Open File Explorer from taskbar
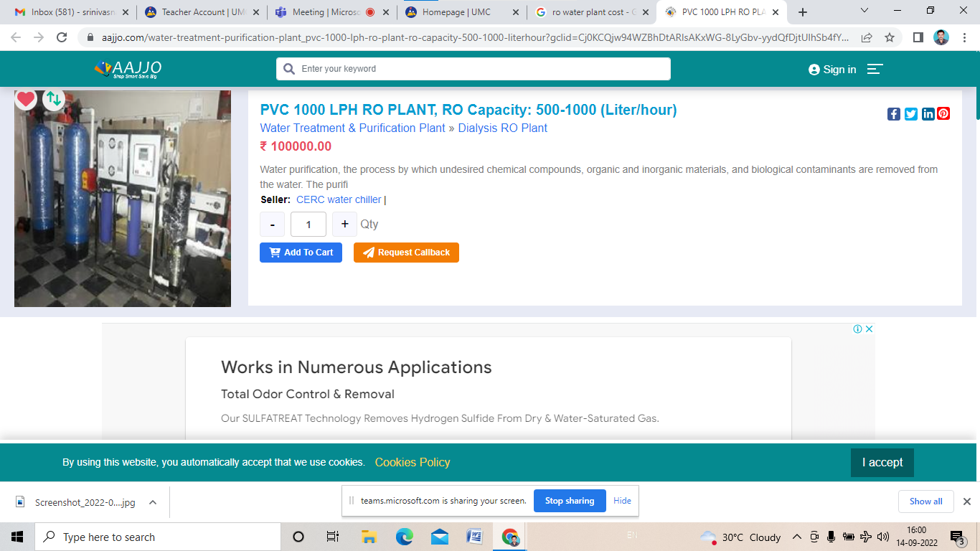 click(x=369, y=537)
